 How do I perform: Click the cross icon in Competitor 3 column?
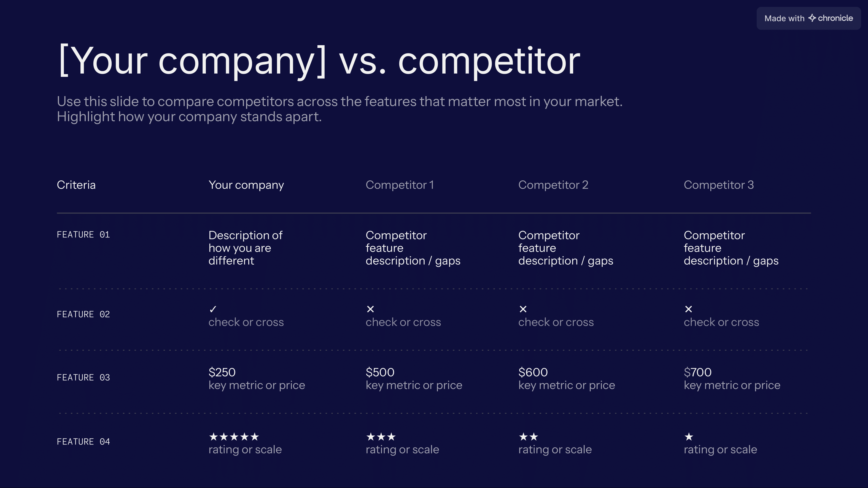688,309
